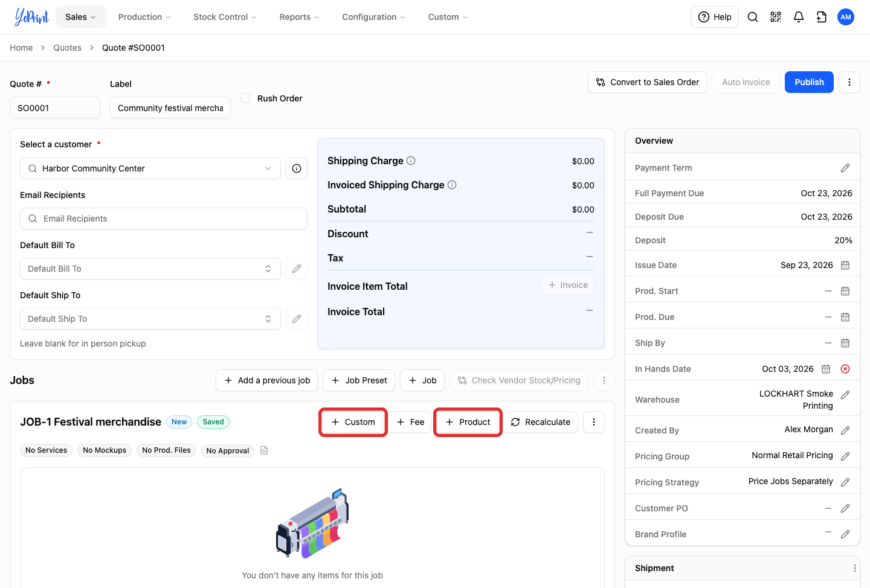Click the Job Preset button
The height and width of the screenshot is (588, 870).
(359, 380)
